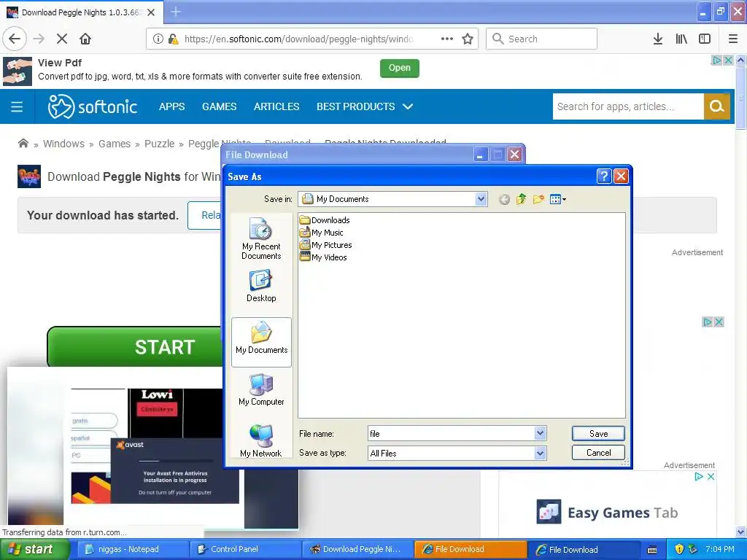Open the Firefox downloads arrow icon
The image size is (747, 560).
click(657, 39)
